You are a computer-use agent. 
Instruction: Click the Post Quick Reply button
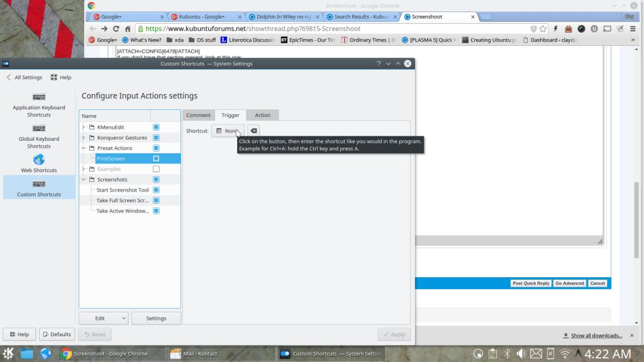point(531,283)
